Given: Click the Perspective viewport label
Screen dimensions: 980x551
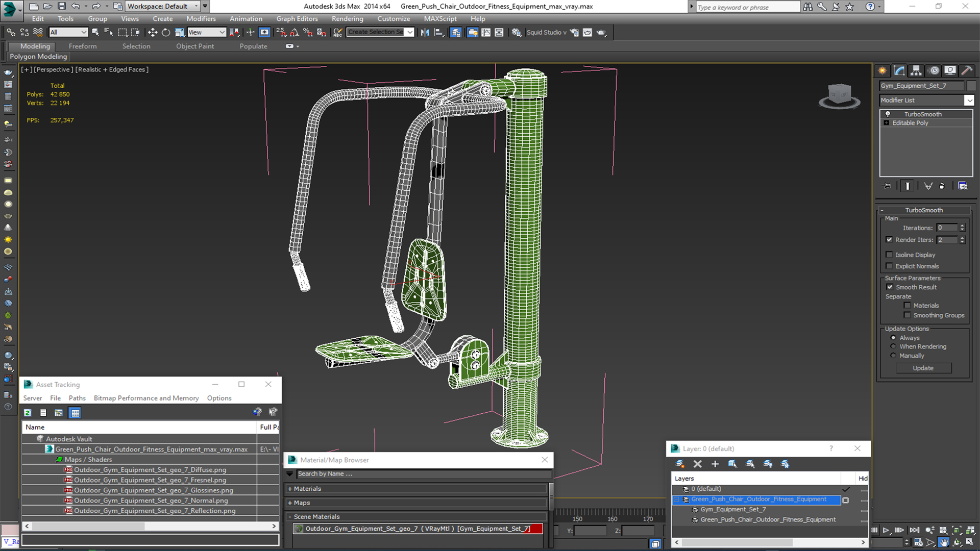Looking at the screenshot, I should [x=53, y=69].
